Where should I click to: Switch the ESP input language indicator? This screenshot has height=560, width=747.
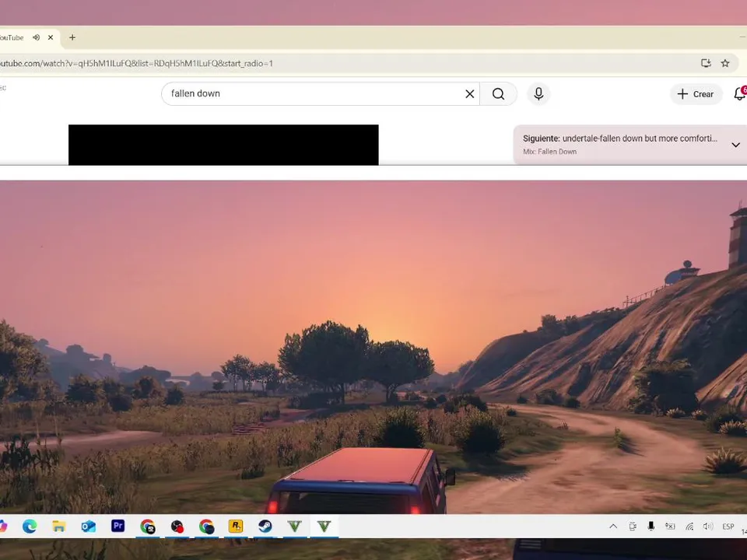728,527
